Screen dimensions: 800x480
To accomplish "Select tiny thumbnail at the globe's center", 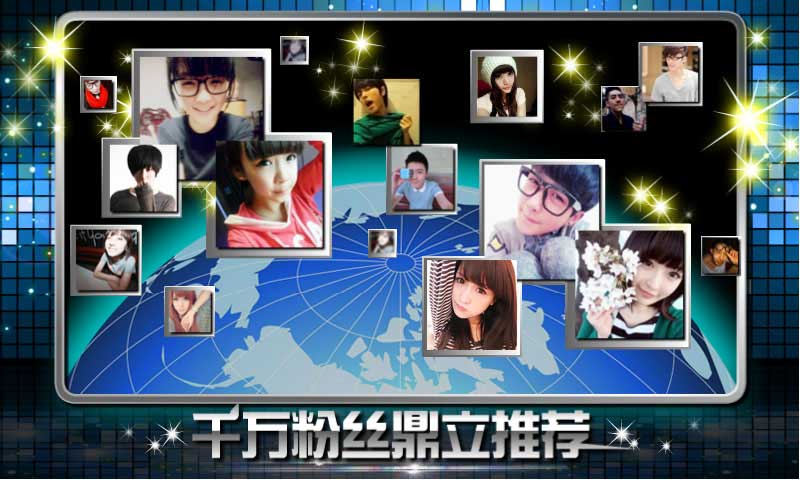I will (x=382, y=243).
